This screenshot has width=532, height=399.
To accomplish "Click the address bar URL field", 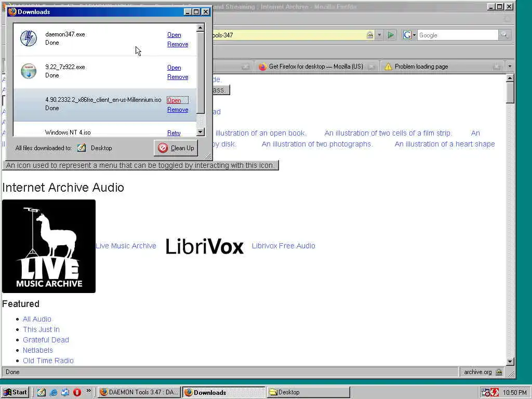I will coord(288,35).
